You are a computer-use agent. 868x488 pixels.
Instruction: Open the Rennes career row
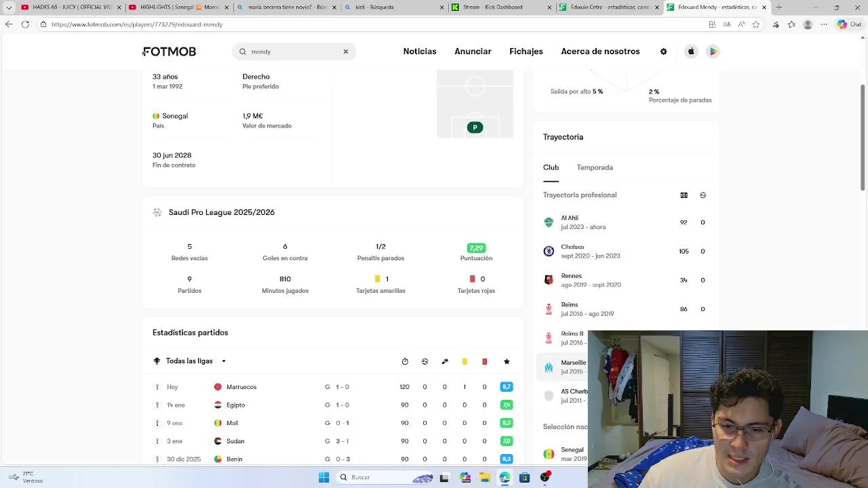coord(626,280)
